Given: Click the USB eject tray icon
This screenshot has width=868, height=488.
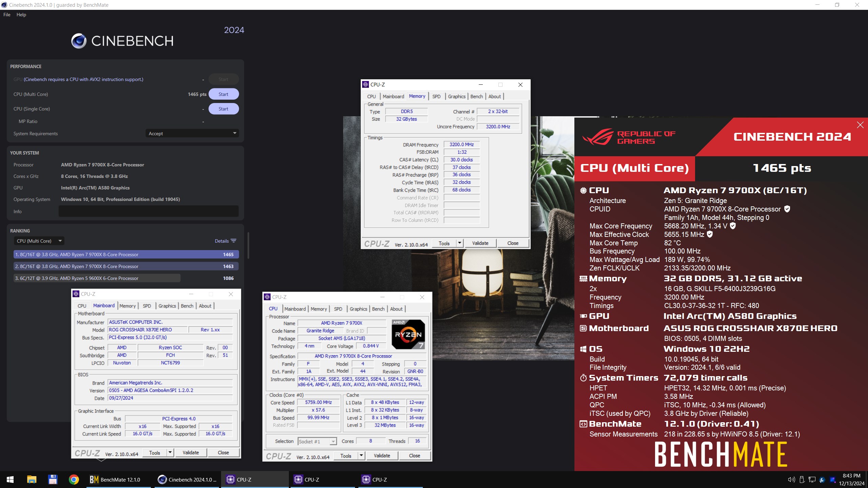Looking at the screenshot, I should (802, 480).
